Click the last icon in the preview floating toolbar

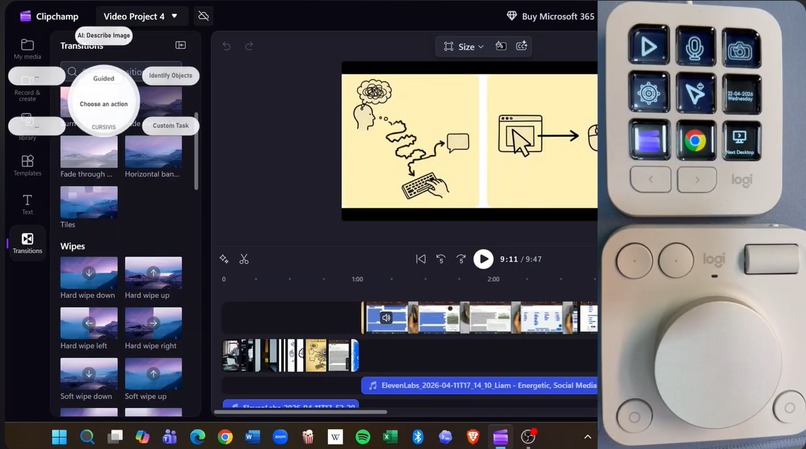[522, 46]
